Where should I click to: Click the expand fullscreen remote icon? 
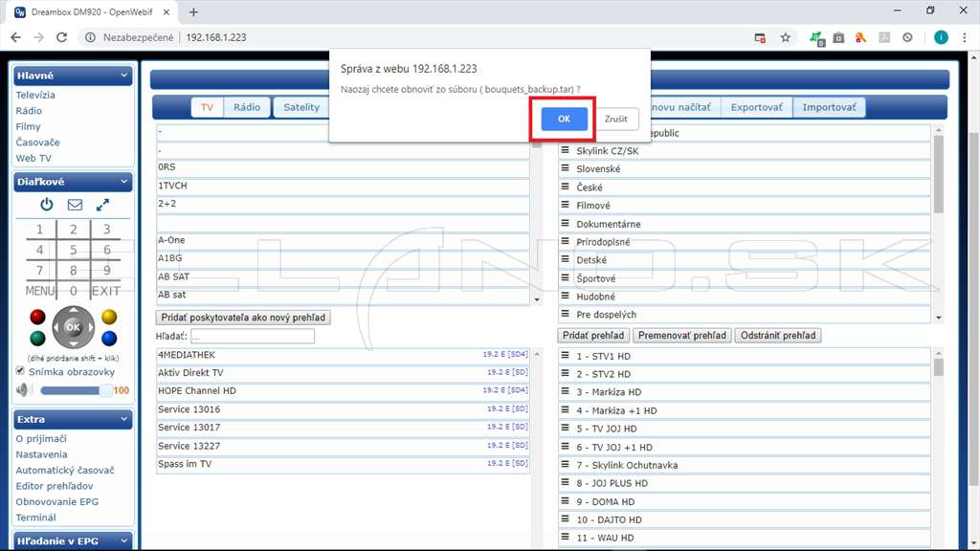coord(102,205)
